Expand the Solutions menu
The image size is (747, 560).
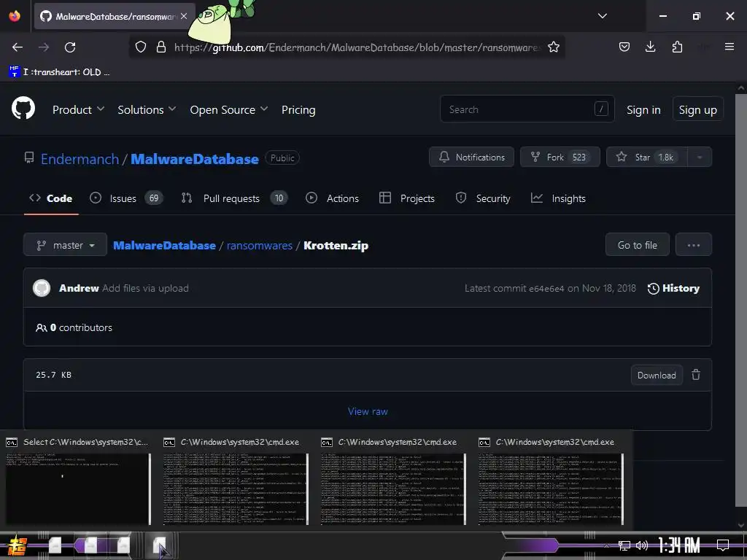[x=147, y=110]
